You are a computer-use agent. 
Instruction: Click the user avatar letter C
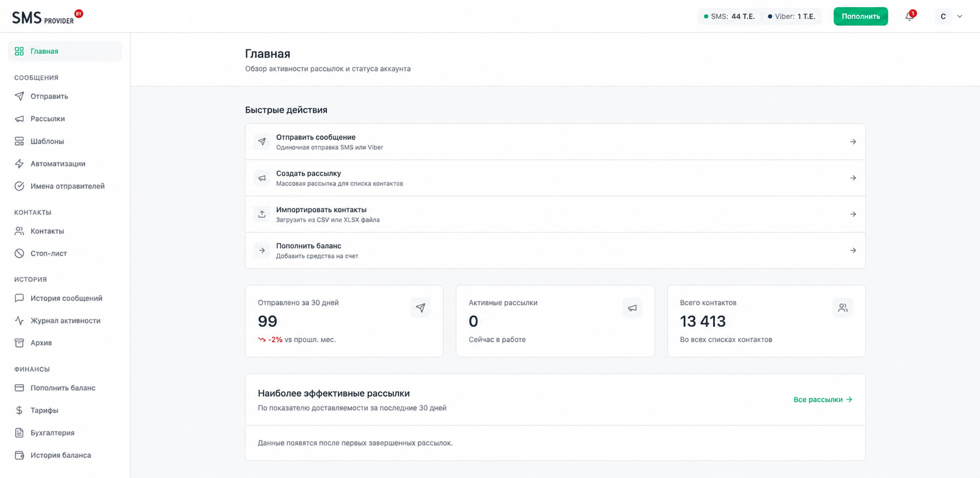point(943,16)
